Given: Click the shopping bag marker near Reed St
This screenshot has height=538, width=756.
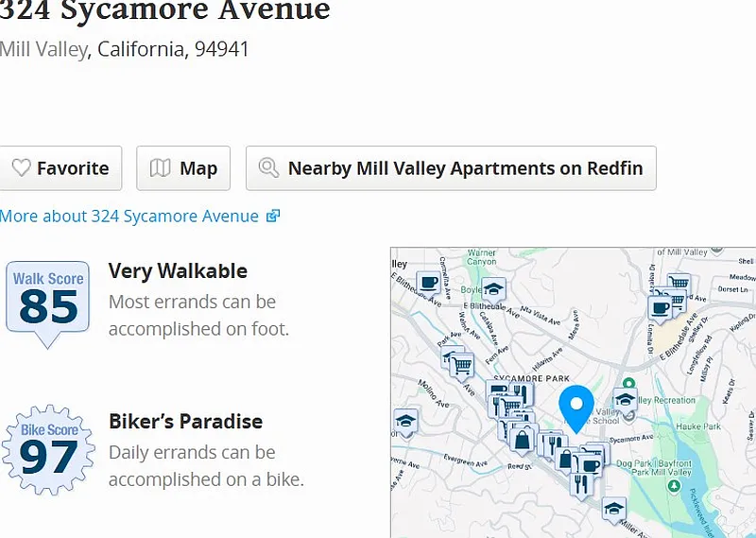Looking at the screenshot, I should (x=522, y=439).
